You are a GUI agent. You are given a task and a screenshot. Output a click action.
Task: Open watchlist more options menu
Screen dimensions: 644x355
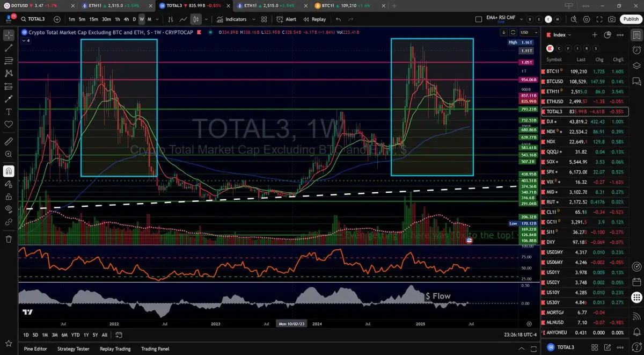pyautogui.click(x=620, y=35)
